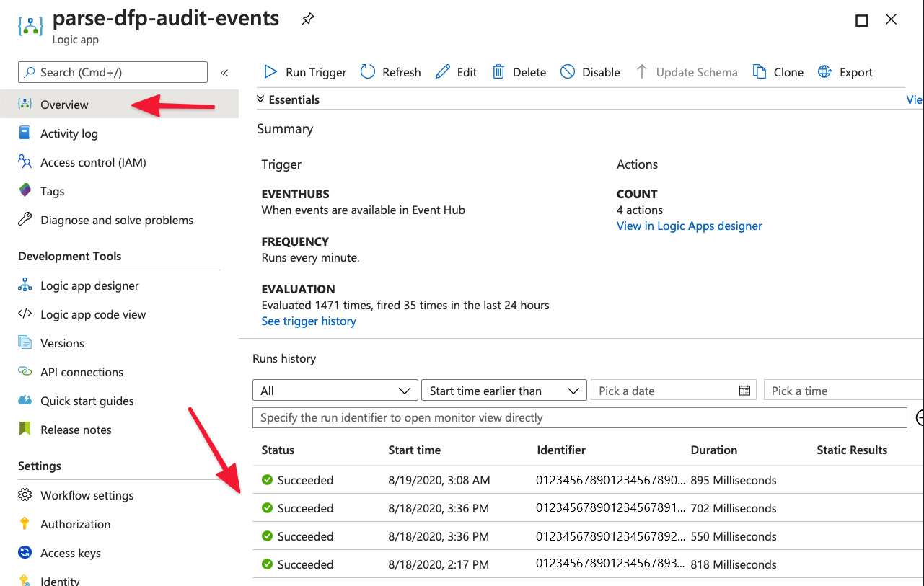
Task: Open the calendar icon in date picker
Action: point(744,390)
